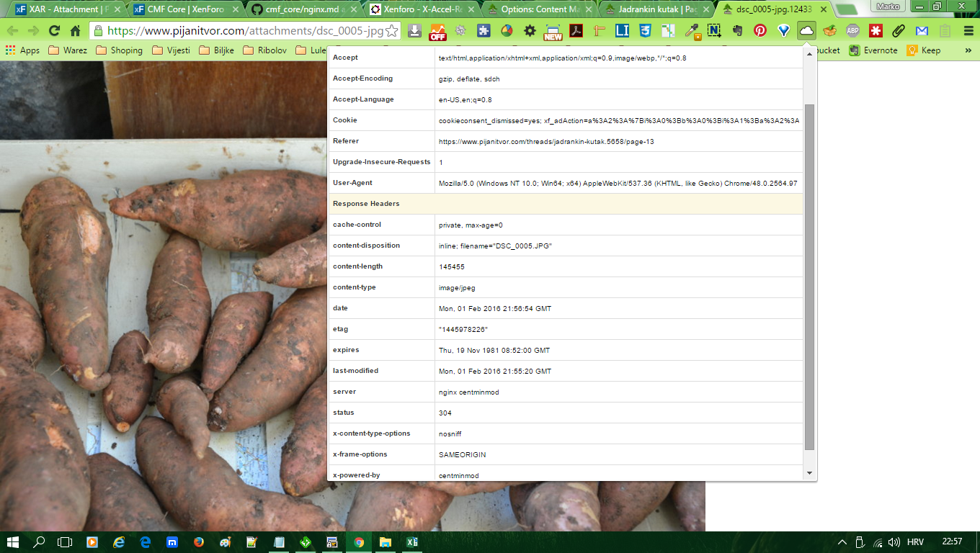Click the Referer URL value
Viewport: 980px width, 553px height.
pyautogui.click(x=546, y=142)
